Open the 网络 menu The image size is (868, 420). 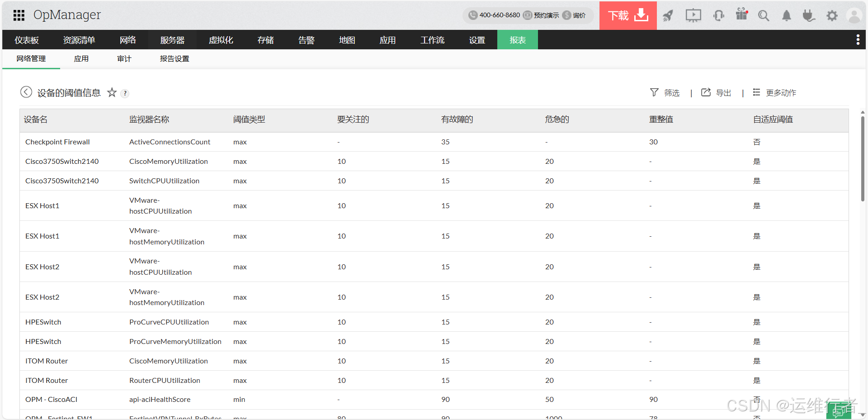coord(128,40)
